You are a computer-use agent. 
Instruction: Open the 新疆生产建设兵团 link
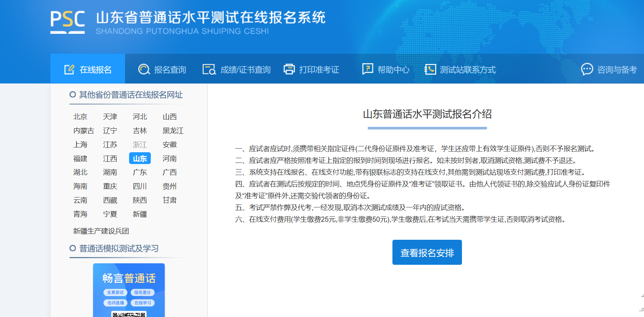click(x=101, y=231)
